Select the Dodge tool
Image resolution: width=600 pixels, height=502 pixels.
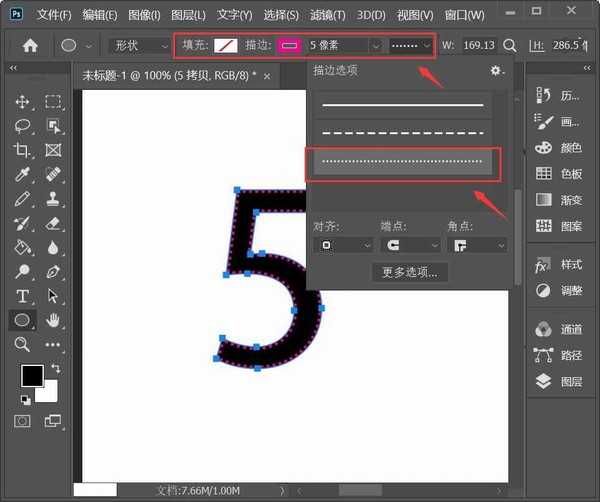[22, 272]
